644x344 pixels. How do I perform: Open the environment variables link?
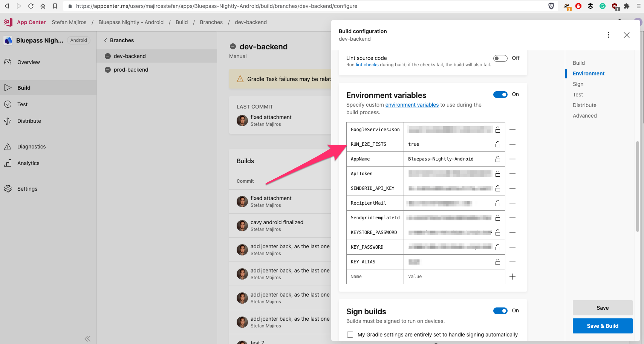pos(412,105)
